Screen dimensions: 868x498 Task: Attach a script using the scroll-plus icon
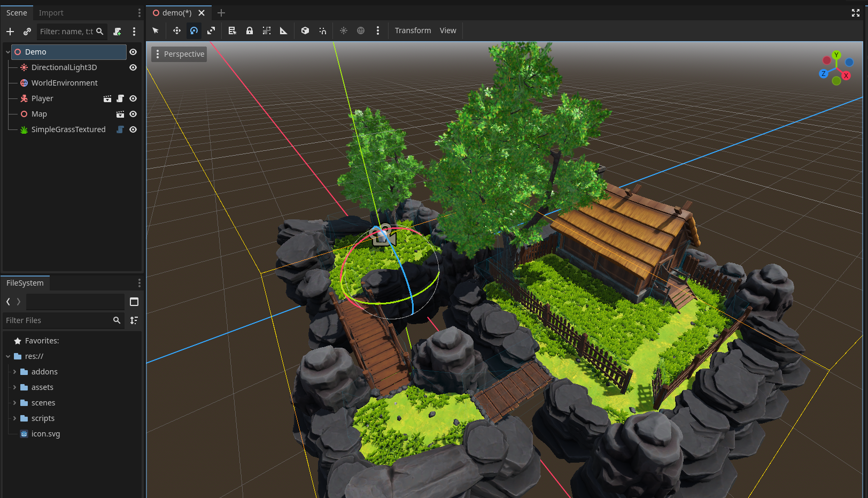click(117, 32)
